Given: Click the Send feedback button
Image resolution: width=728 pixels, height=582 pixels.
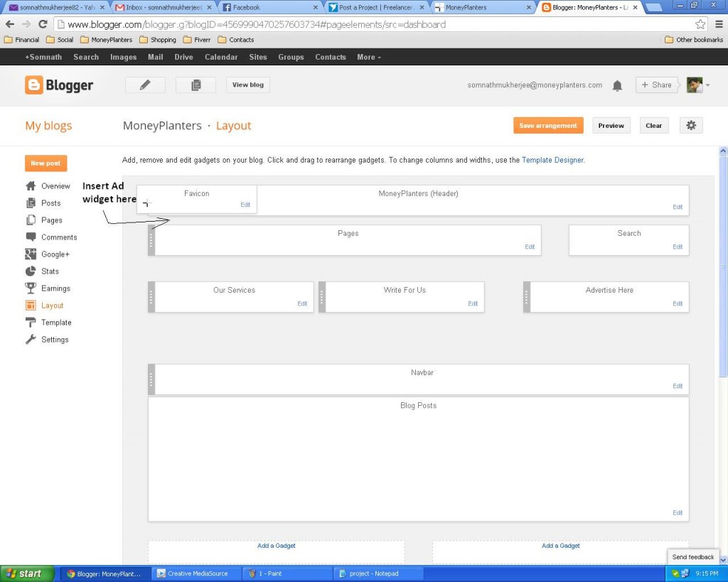Looking at the screenshot, I should pos(692,557).
